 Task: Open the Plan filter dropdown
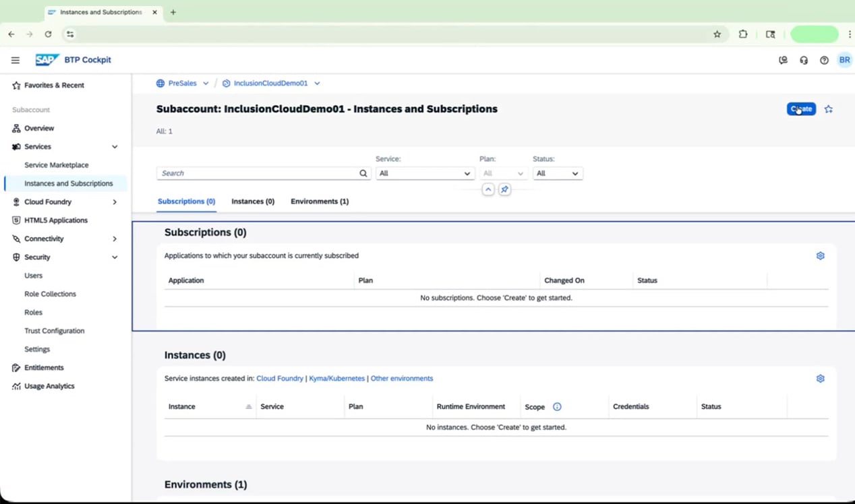pos(503,173)
